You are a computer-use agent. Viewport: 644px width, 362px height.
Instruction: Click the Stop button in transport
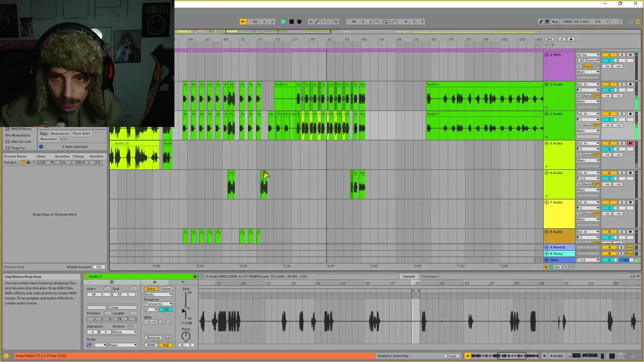[291, 22]
